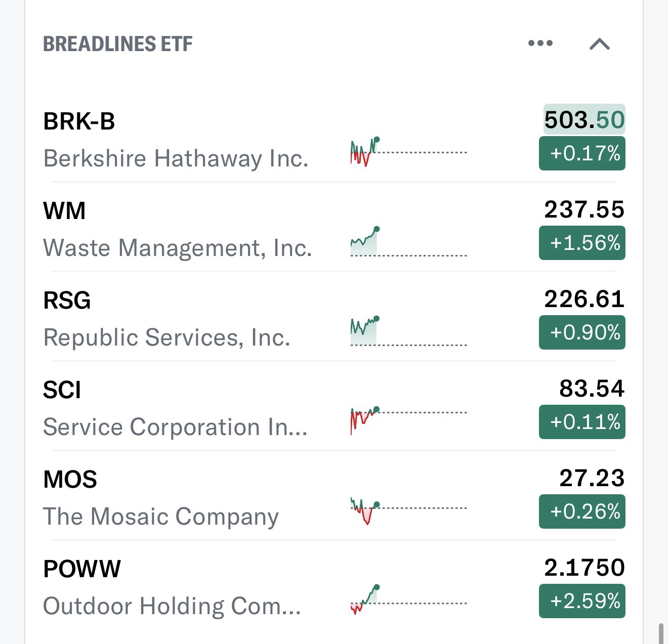668x644 pixels.
Task: Open Service Corporation company name
Action: click(175, 427)
